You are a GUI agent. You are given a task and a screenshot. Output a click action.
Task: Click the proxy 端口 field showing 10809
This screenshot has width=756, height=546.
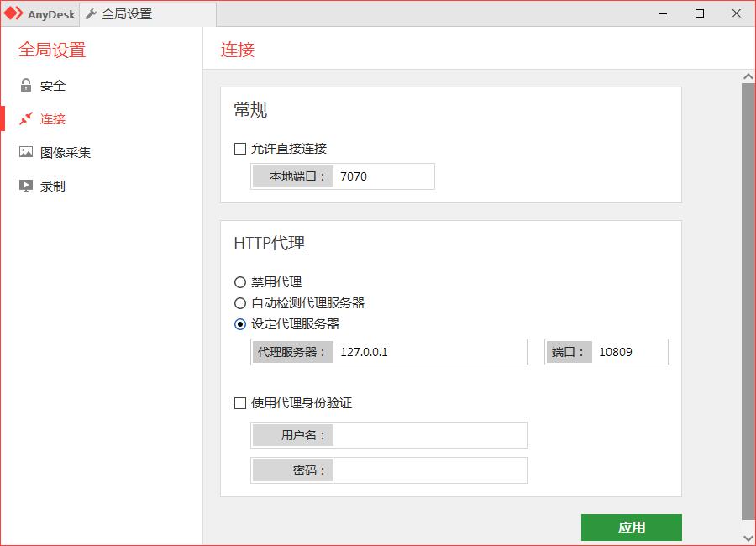point(629,352)
